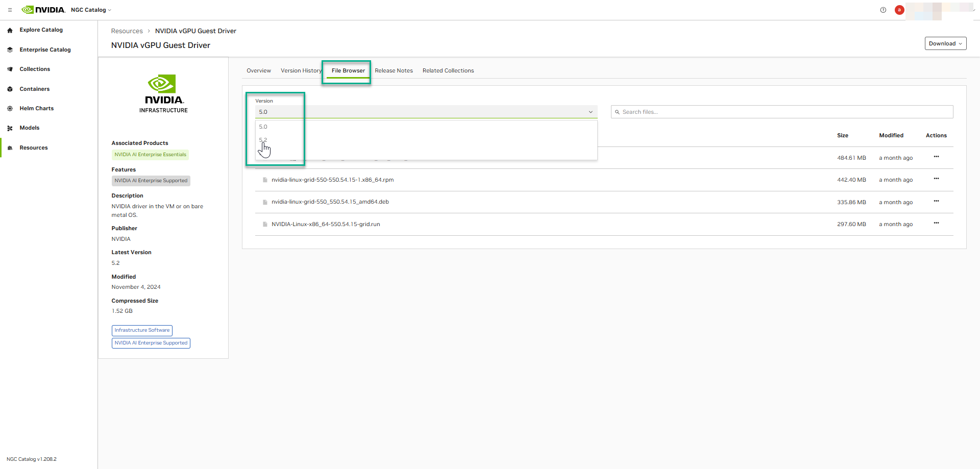This screenshot has width=980, height=469.
Task: Click the Latest Version value 5.2
Action: (x=116, y=263)
